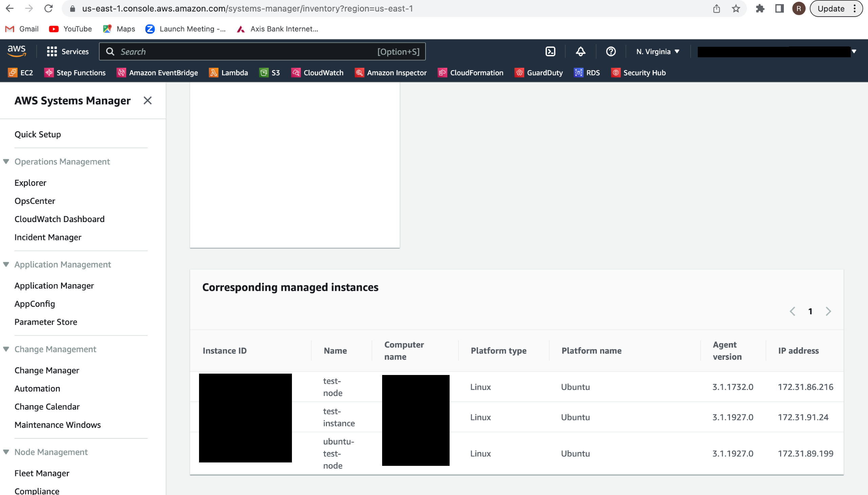Open Quick Setup in the sidebar
Image resolution: width=868 pixels, height=495 pixels.
pos(38,135)
